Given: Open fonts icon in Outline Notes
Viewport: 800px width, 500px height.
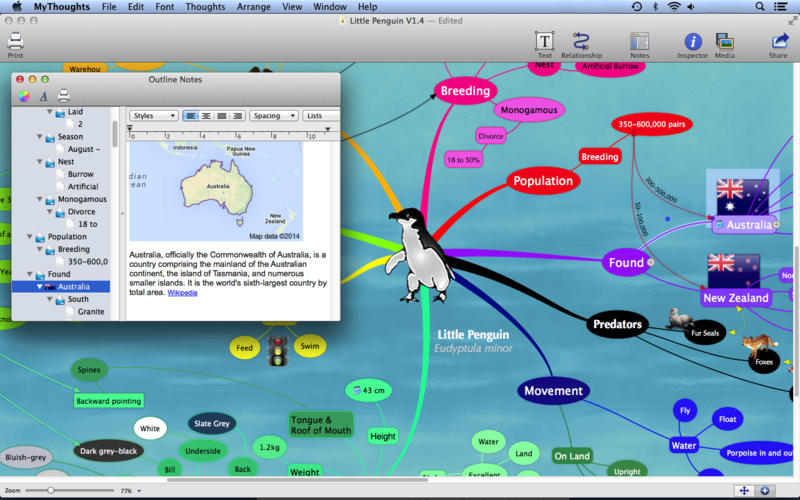Looking at the screenshot, I should 43,96.
